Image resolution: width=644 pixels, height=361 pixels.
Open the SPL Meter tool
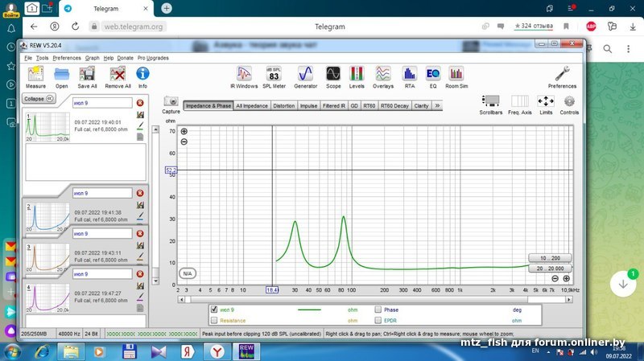[x=274, y=75]
